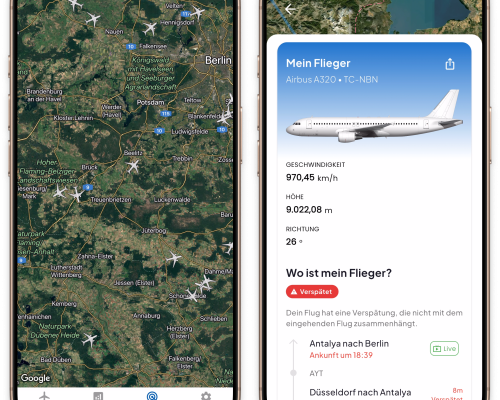Screen dimensions: 500x400
Task: Select the plane near Dübener Heide
Action: click(x=89, y=340)
